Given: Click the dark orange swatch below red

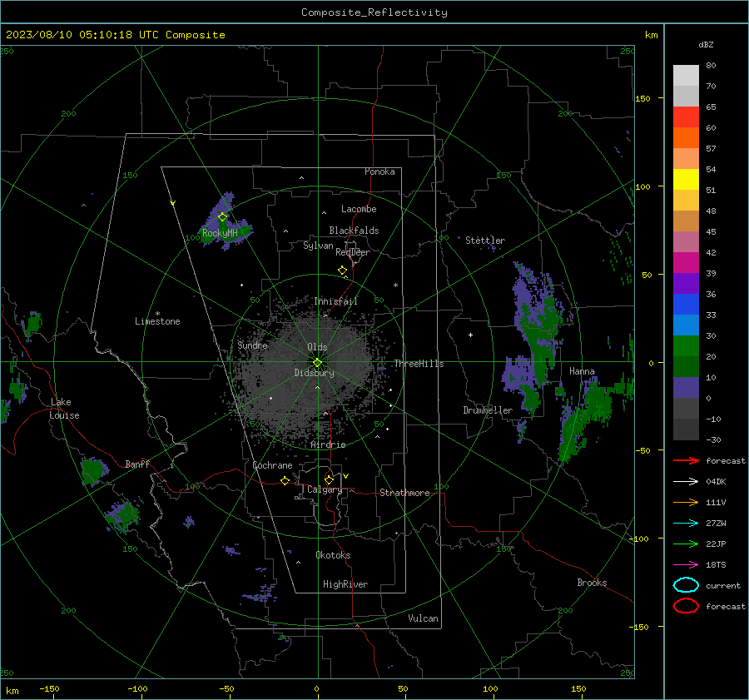Looking at the screenshot, I should click(686, 138).
